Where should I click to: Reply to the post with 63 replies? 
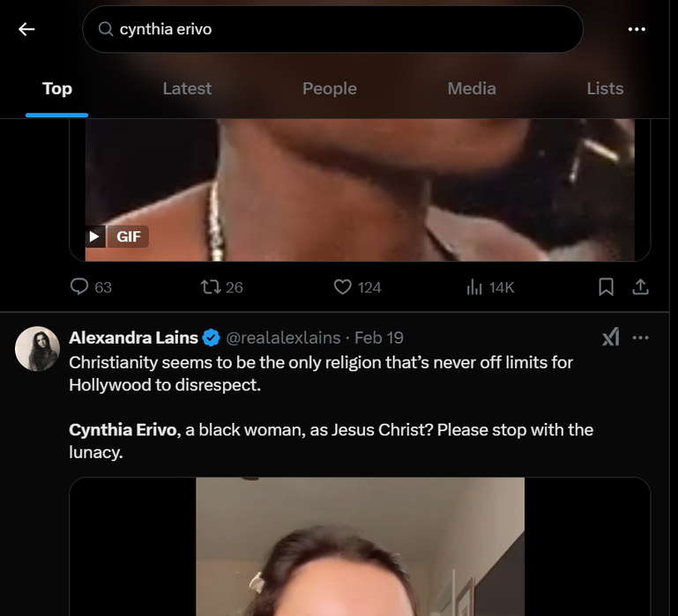pos(79,286)
